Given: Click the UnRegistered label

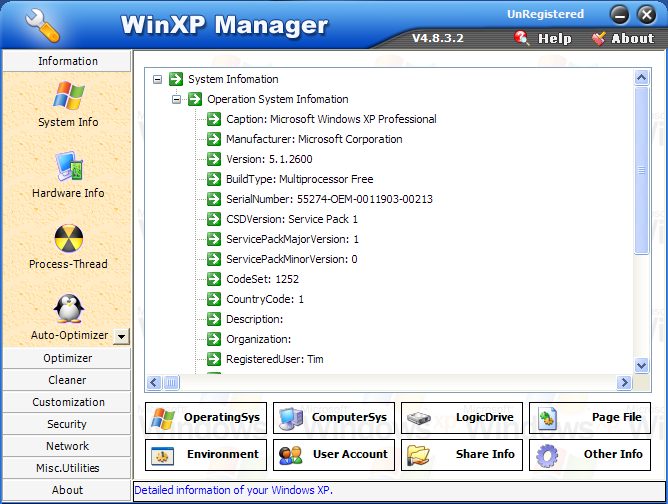Looking at the screenshot, I should (545, 14).
